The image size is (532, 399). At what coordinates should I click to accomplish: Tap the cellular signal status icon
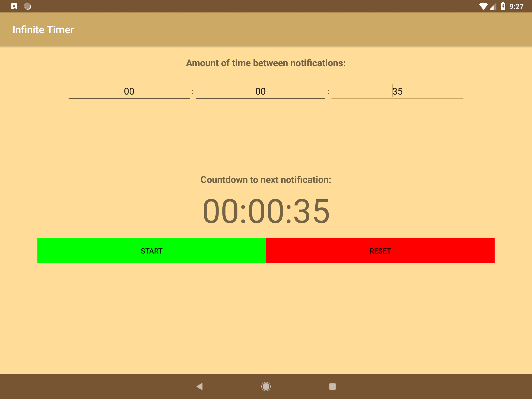tap(493, 6)
